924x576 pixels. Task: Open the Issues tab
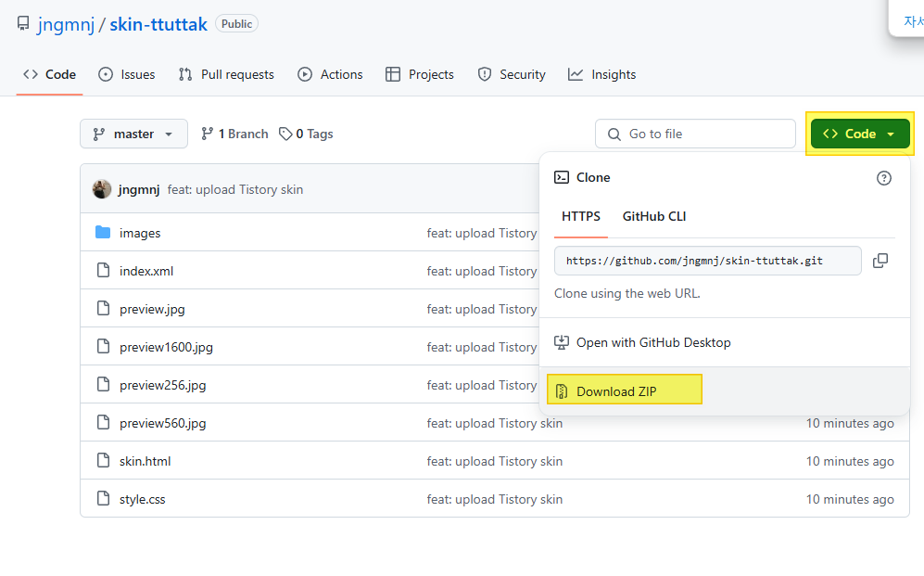point(127,74)
